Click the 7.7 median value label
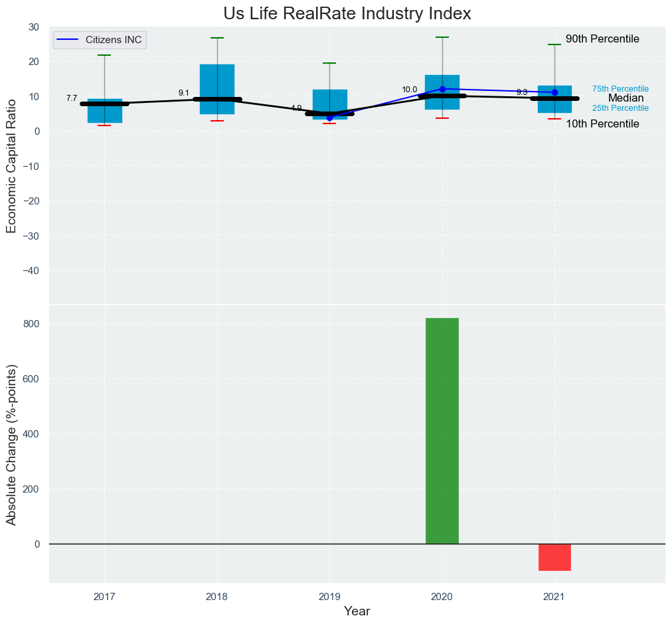Viewport: 672px width, 624px height. (x=72, y=98)
